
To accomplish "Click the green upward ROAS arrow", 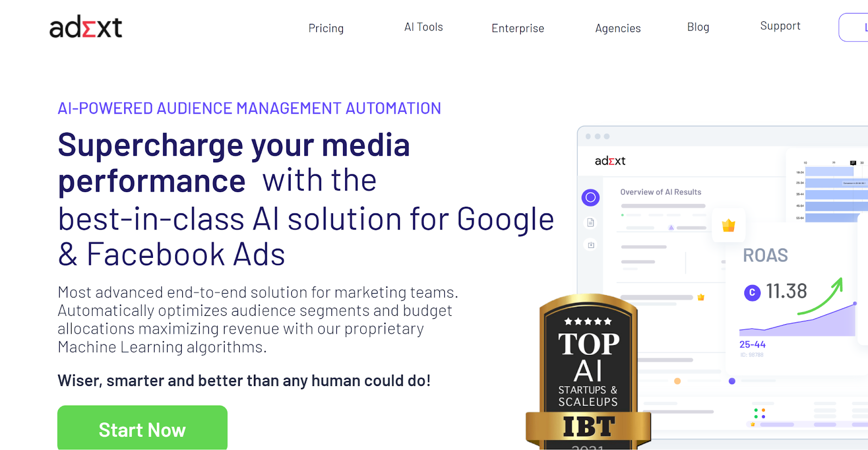I will tap(820, 296).
